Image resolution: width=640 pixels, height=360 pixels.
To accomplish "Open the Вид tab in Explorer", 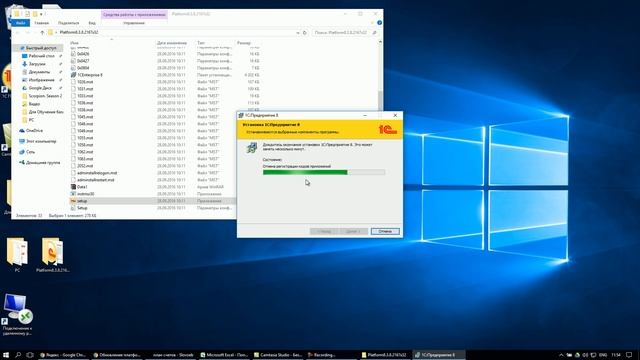I will [x=92, y=23].
